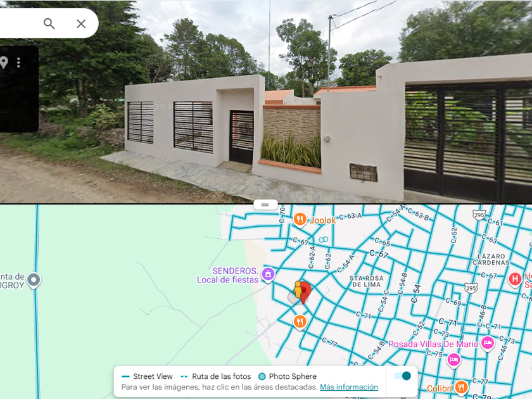This screenshot has width=532, height=399.
Task: Click the C. 54 street label
Action: tap(415, 293)
